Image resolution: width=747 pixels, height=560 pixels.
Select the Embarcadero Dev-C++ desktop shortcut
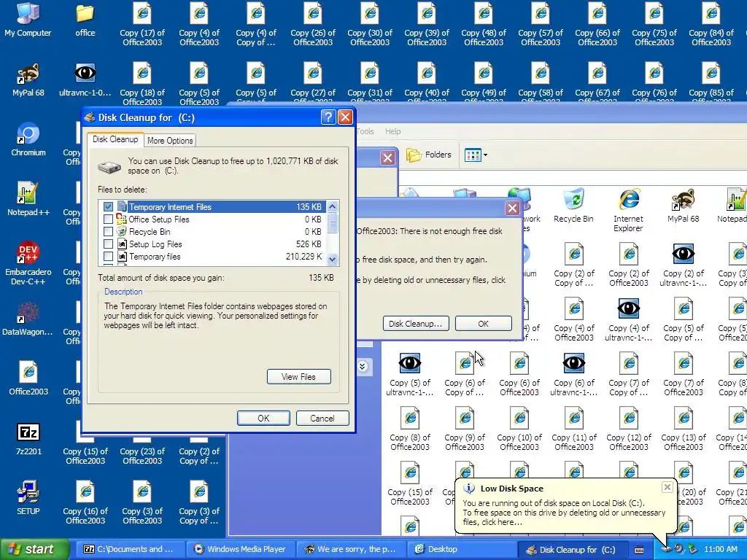pyautogui.click(x=28, y=264)
